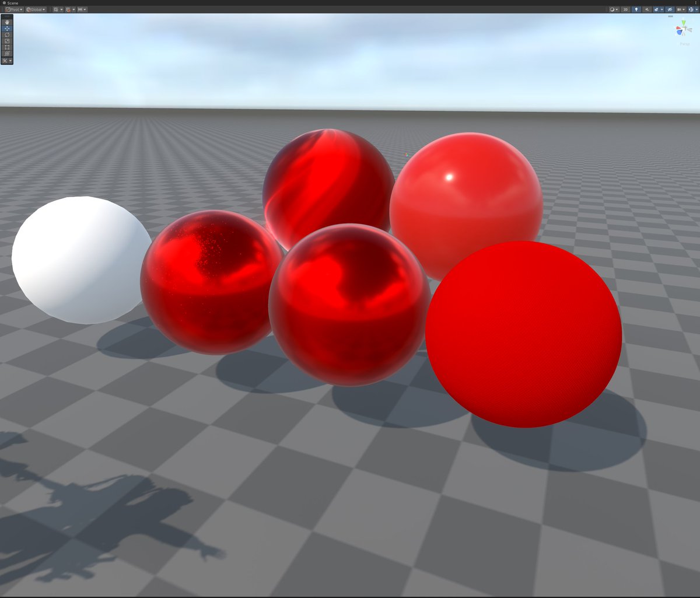
Task: Open grid snapping settings dropdown arrow
Action: (73, 9)
